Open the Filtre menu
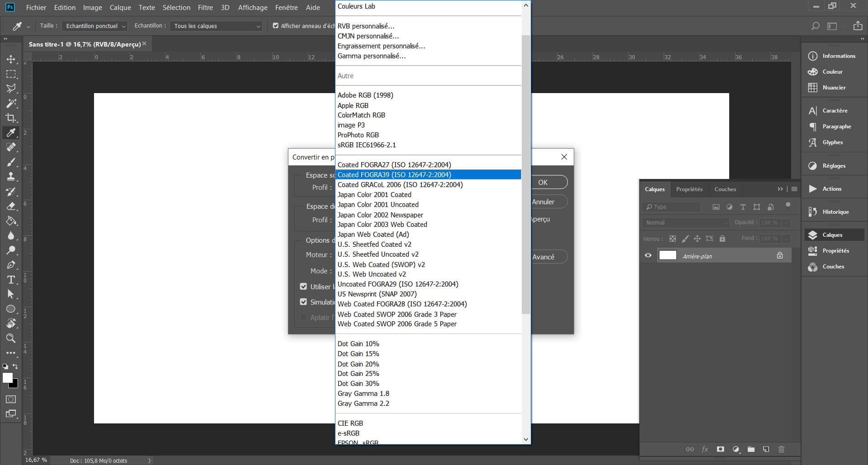Screen dimensions: 868x465 tap(205, 7)
